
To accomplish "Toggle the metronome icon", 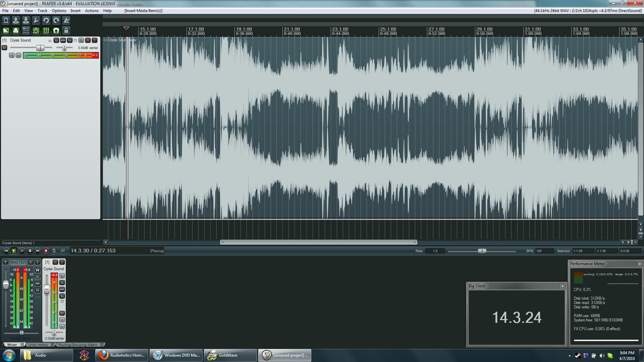I will pos(66,20).
